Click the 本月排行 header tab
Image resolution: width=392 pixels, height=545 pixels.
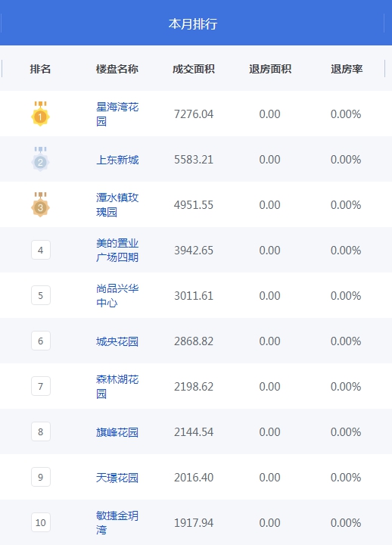(193, 23)
